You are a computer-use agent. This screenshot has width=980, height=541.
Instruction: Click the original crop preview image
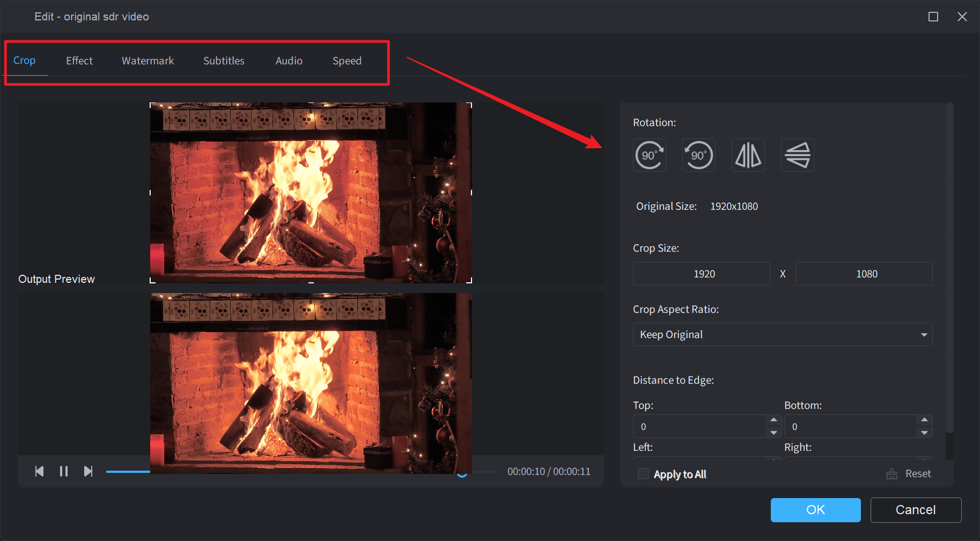[x=311, y=193]
